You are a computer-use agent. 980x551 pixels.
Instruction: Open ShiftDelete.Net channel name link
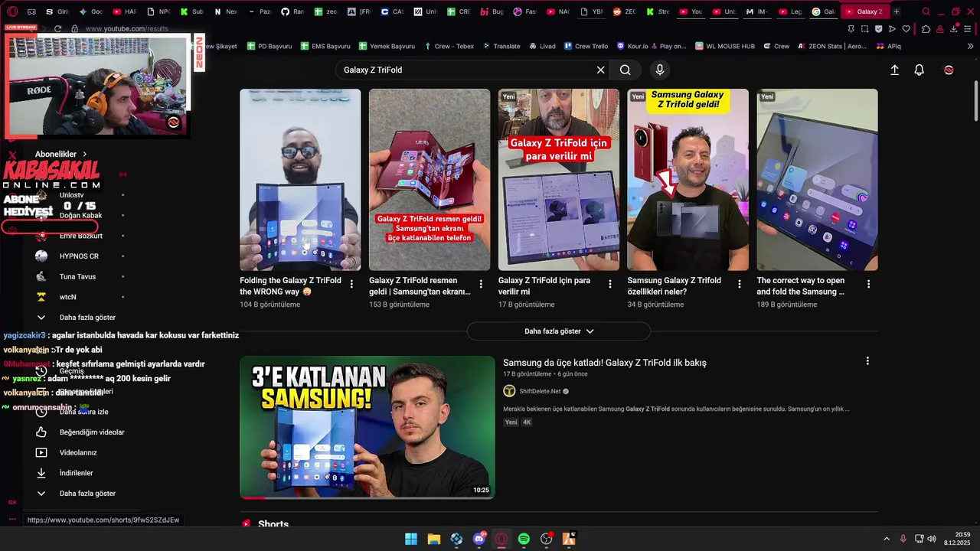click(540, 391)
